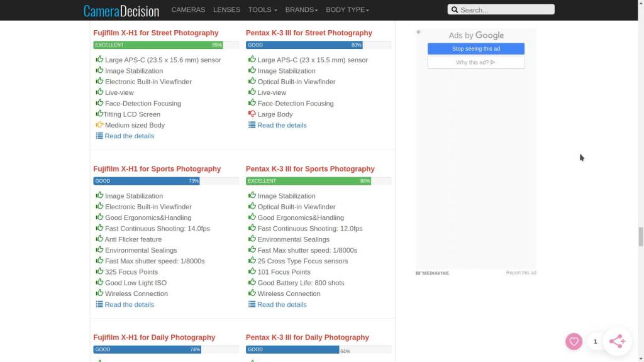Click thumbs-up beside Fast Continuous Shooting: 14.0fps
The image size is (644, 362).
[99, 228]
